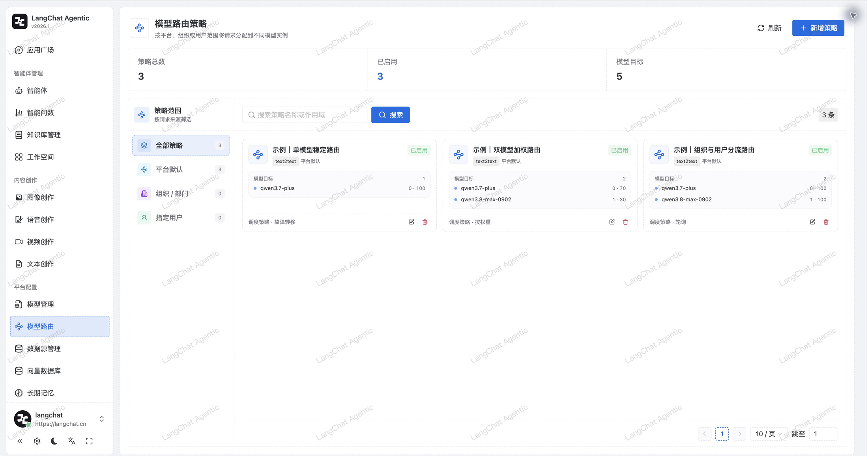Open 长期记忆 in sidebar
Image resolution: width=868 pixels, height=456 pixels.
tap(60, 393)
